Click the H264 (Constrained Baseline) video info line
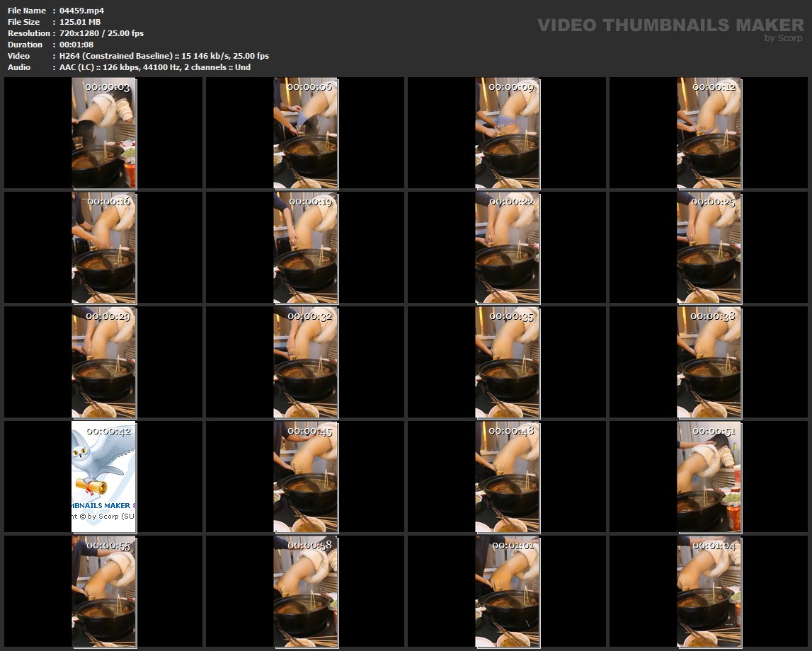Viewport: 812px width, 651px height. click(x=164, y=56)
